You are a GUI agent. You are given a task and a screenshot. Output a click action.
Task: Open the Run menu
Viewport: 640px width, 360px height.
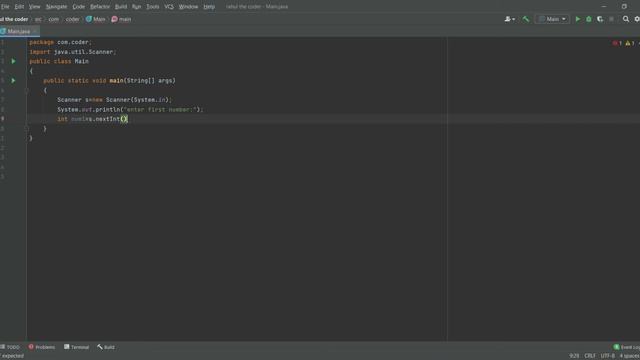tap(136, 7)
